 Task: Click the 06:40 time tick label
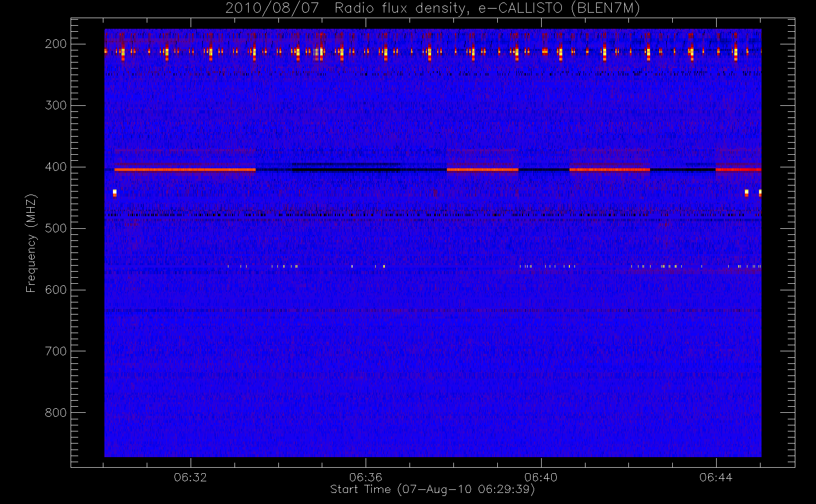541,477
